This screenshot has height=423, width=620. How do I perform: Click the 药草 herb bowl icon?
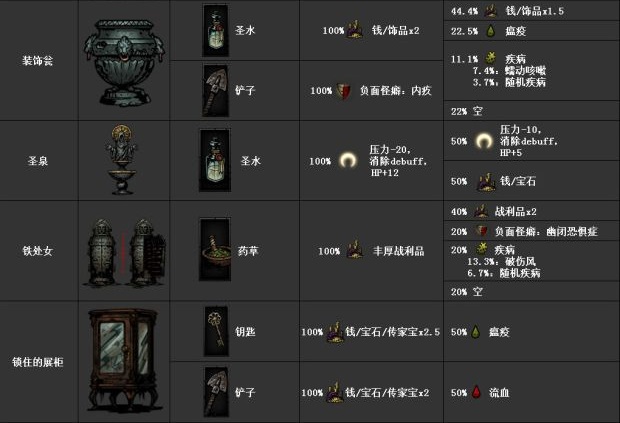215,250
